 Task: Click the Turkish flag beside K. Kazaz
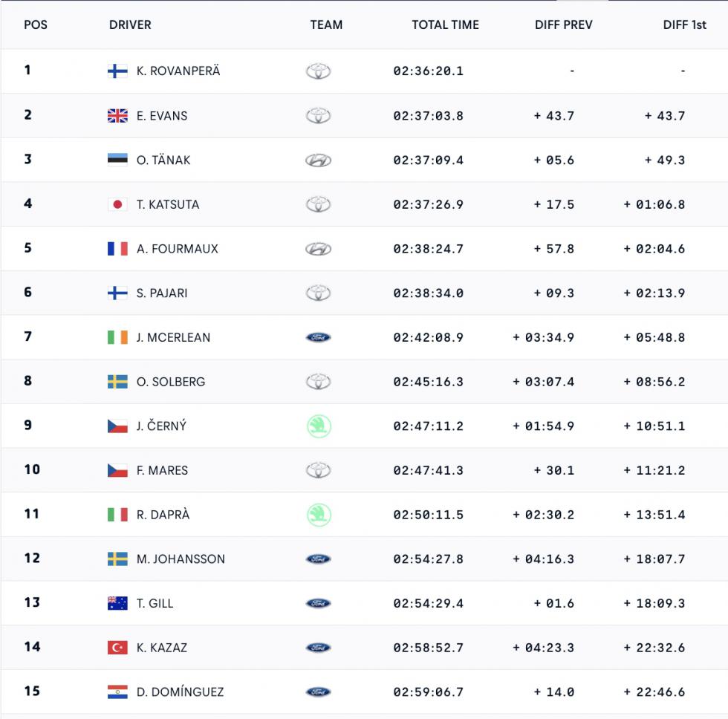point(117,648)
